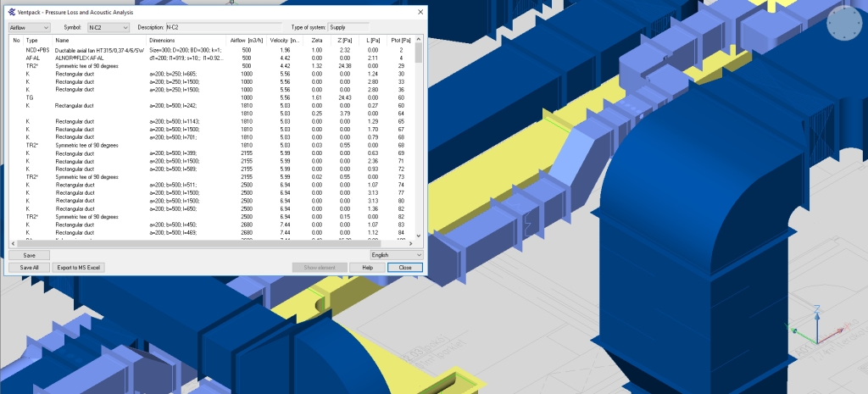Viewport: 868px width, 394px height.
Task: Click the table's vertical scrollbar down arrow
Action: 419,237
